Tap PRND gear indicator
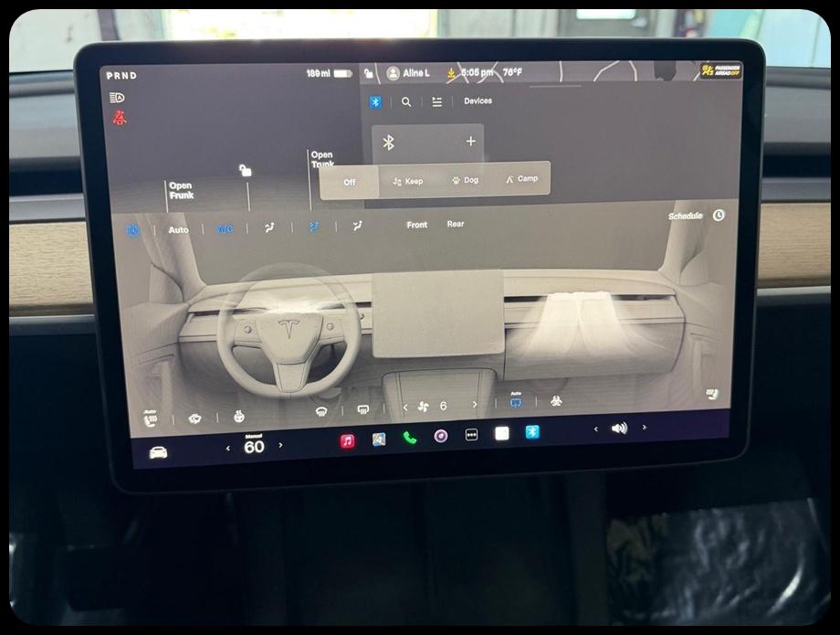Viewport: 840px width, 635px height. [121, 76]
